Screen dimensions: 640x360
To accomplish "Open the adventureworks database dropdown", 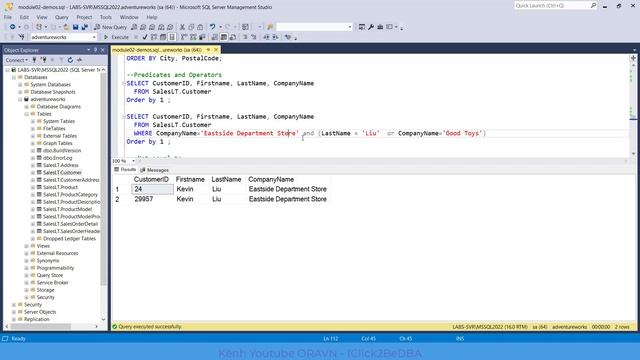I will (x=94, y=37).
